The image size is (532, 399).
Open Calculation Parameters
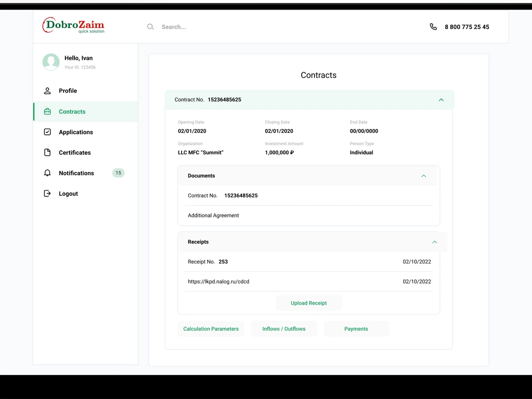211,329
